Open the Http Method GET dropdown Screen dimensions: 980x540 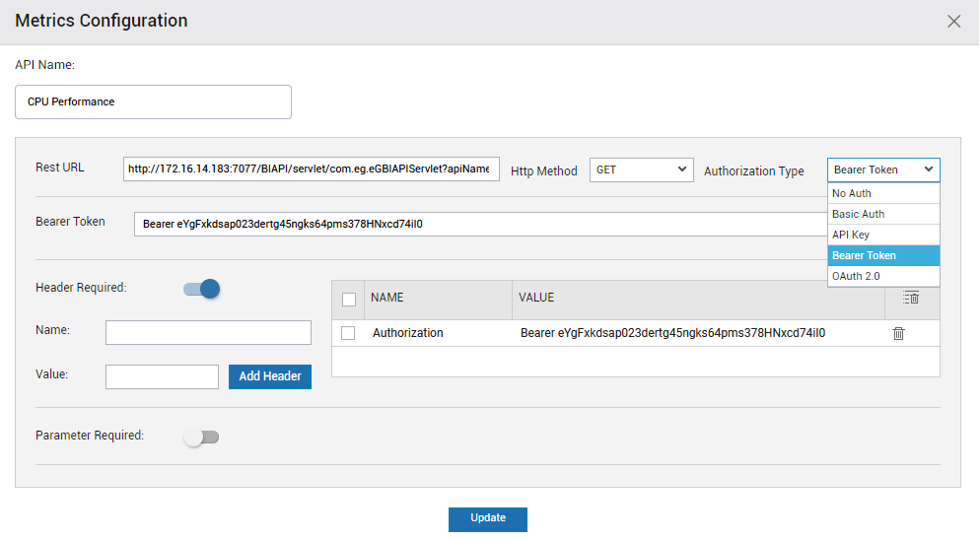click(x=641, y=170)
